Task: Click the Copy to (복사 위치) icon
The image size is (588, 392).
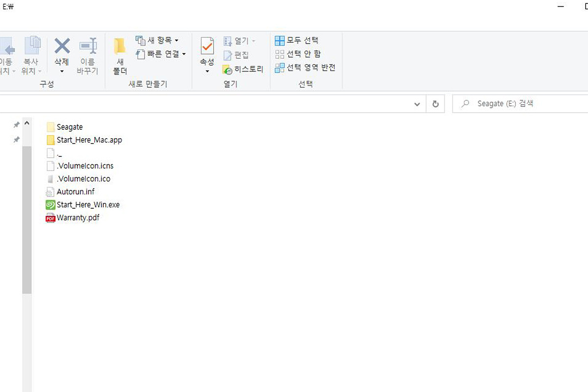Action: point(32,46)
